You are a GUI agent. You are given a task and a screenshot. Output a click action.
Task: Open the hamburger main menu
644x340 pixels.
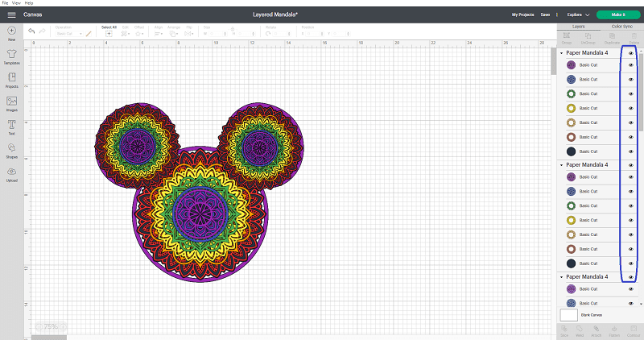click(11, 15)
